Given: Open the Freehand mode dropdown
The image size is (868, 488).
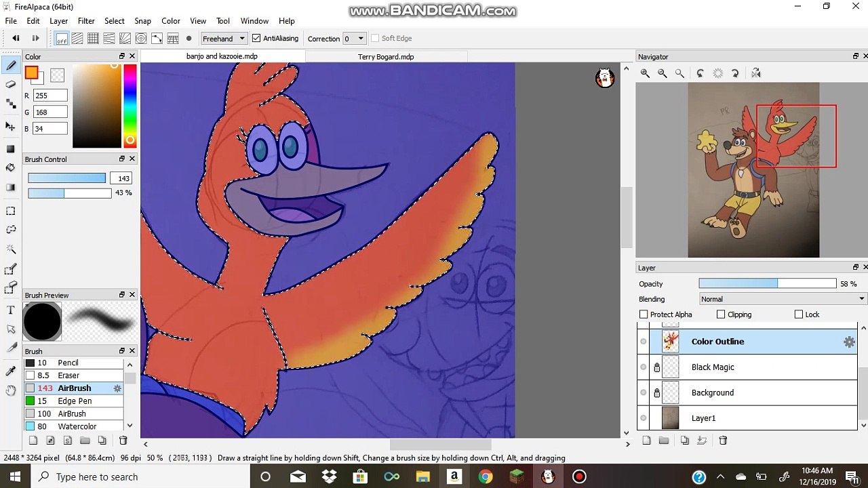Looking at the screenshot, I should (224, 39).
